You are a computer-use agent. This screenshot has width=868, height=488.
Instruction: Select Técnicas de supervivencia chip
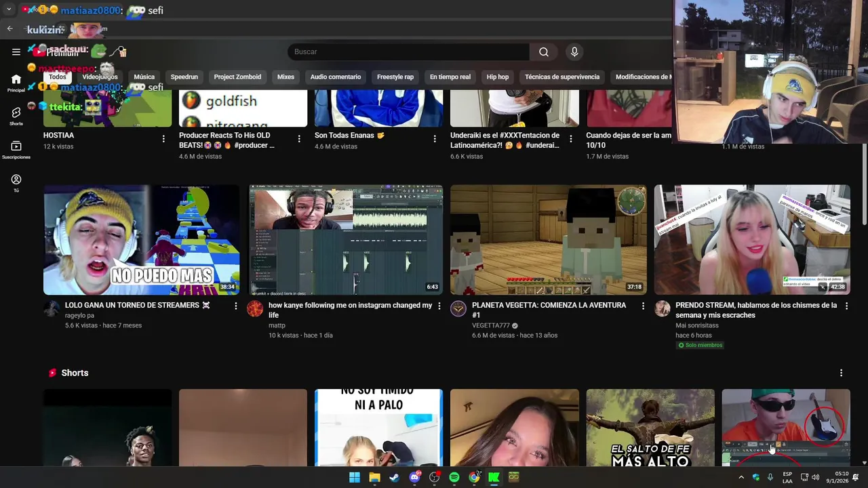pos(562,77)
